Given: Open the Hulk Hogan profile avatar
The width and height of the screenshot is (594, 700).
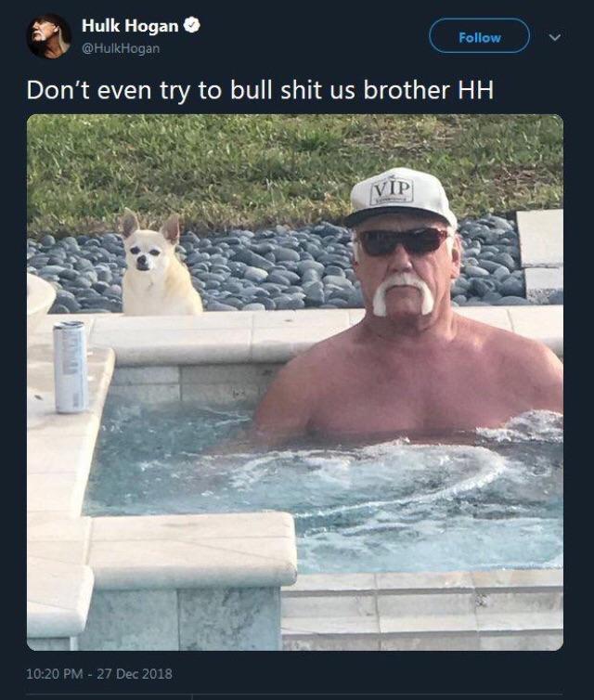Looking at the screenshot, I should (48, 36).
